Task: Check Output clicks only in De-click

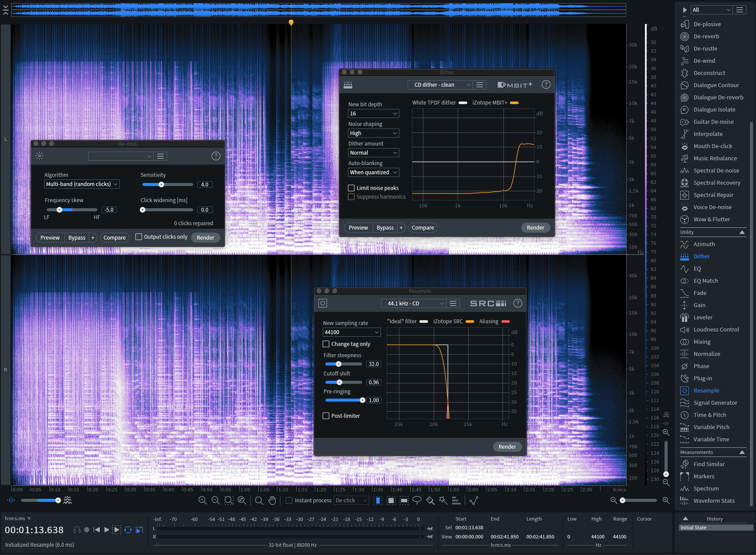Action: 138,237
